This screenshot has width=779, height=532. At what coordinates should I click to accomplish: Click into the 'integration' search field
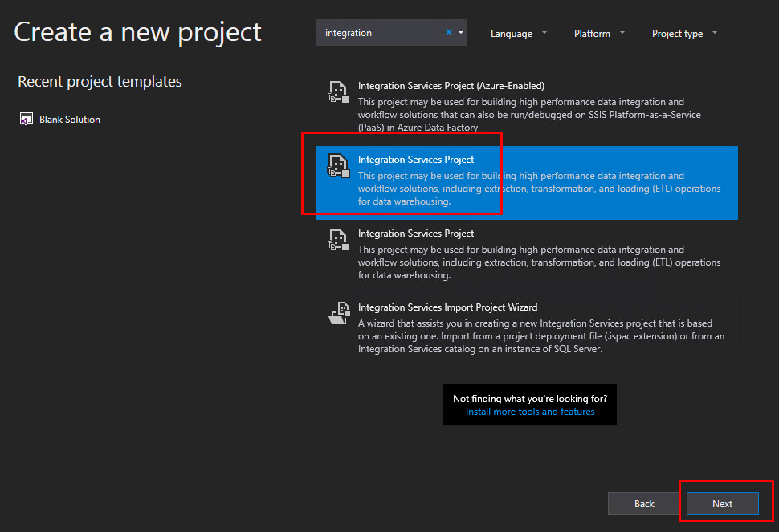pos(377,33)
